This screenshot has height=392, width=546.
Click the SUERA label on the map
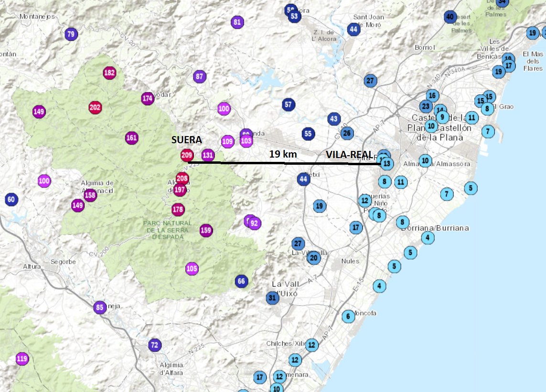(x=187, y=140)
